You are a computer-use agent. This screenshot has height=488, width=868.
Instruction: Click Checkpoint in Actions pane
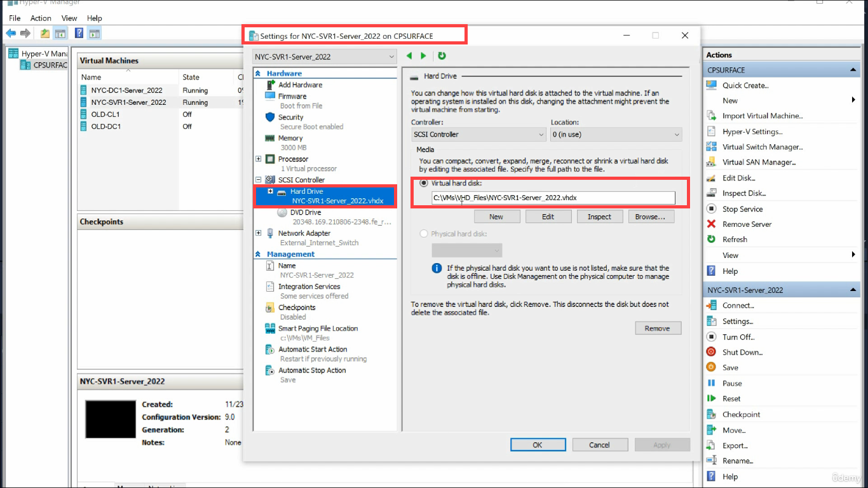[x=741, y=414]
